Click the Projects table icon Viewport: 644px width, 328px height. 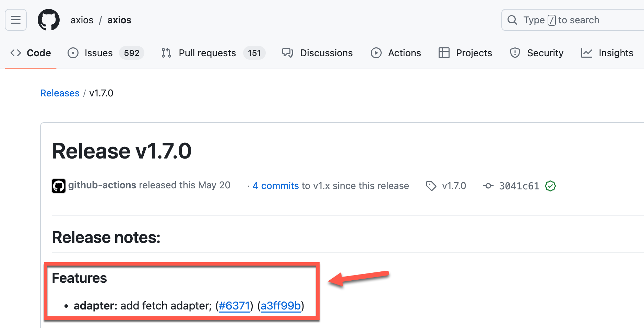tap(444, 53)
